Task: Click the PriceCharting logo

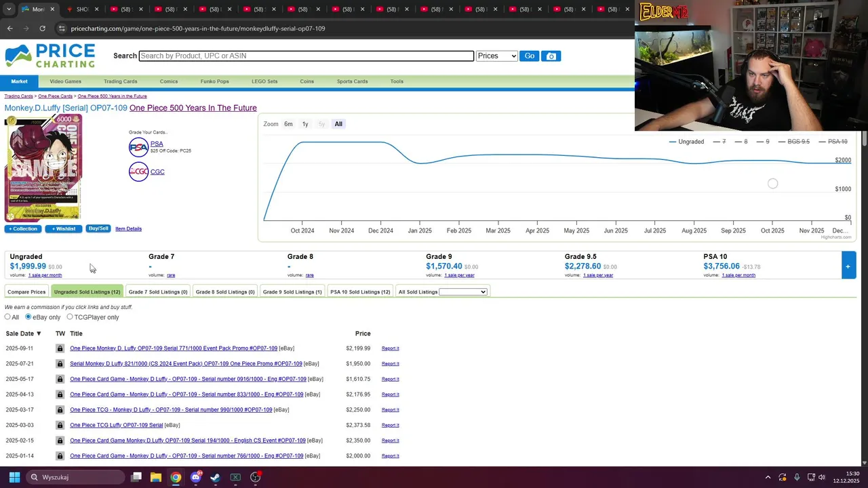Action: tap(50, 56)
